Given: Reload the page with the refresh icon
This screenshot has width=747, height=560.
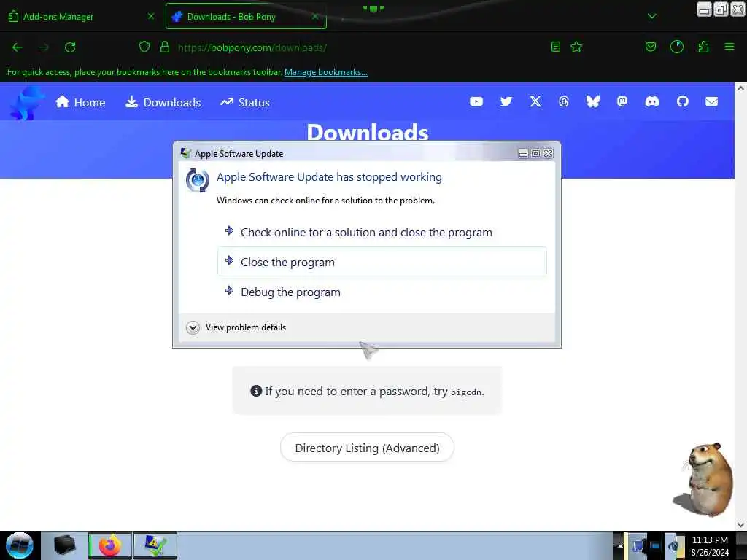Looking at the screenshot, I should click(70, 47).
